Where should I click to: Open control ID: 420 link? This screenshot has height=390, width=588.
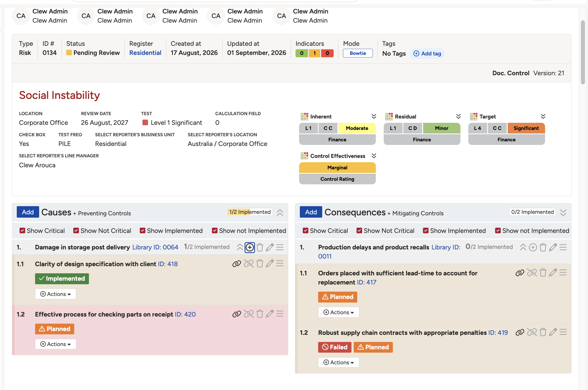185,314
